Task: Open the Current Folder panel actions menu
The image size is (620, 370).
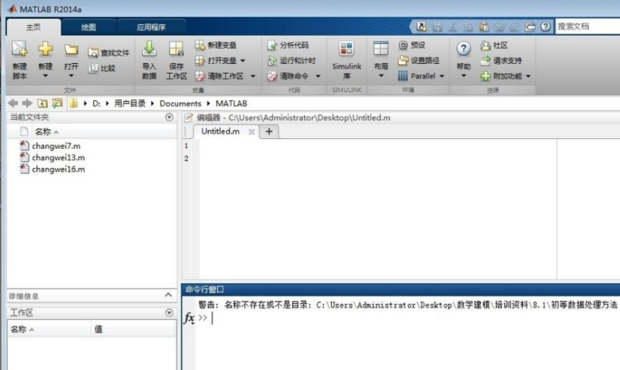Action: [169, 117]
